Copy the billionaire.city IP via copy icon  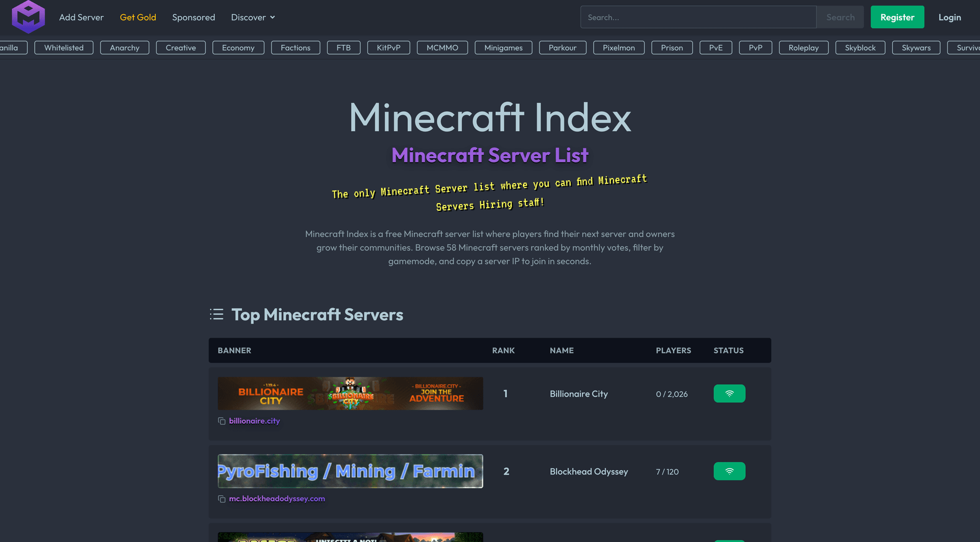tap(222, 421)
